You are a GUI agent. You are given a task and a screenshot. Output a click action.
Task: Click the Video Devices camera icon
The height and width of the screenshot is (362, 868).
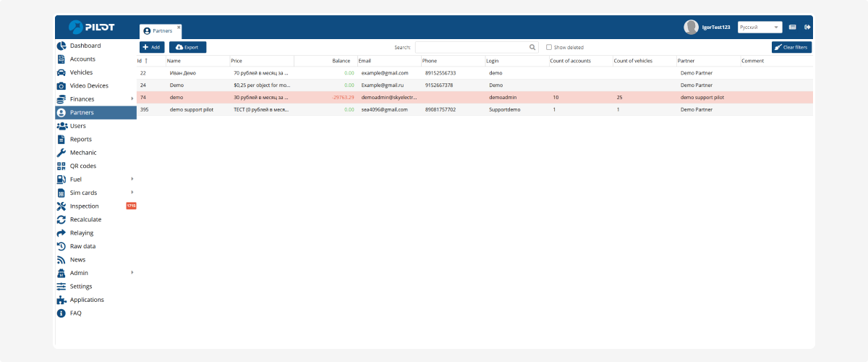click(x=61, y=86)
